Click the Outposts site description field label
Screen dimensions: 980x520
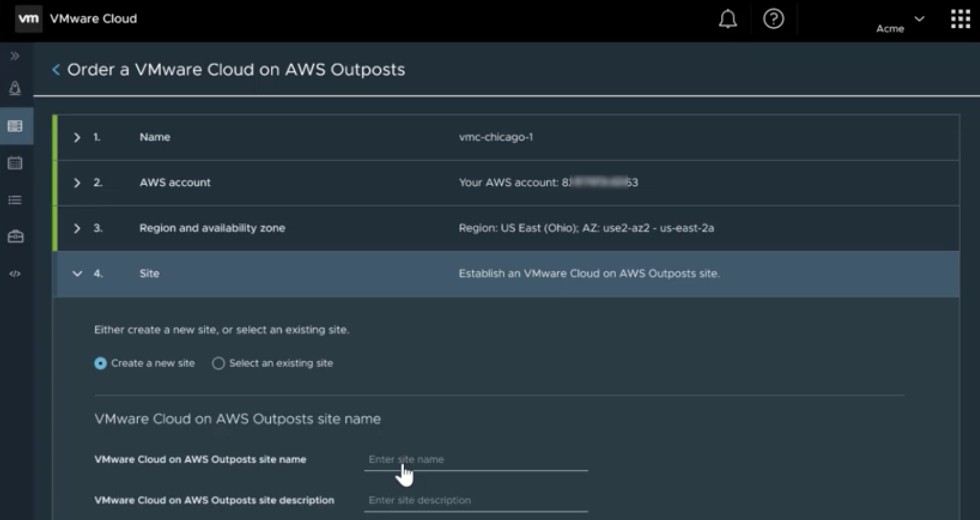coord(214,500)
